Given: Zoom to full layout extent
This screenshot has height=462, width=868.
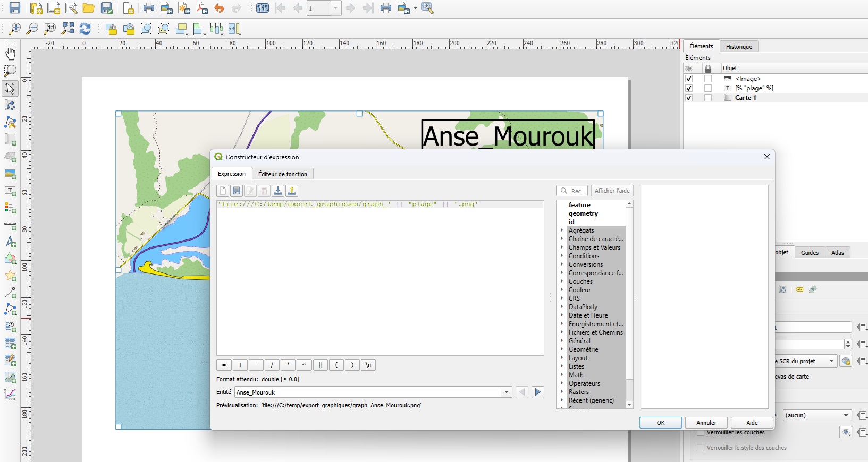Looking at the screenshot, I should click(x=68, y=29).
